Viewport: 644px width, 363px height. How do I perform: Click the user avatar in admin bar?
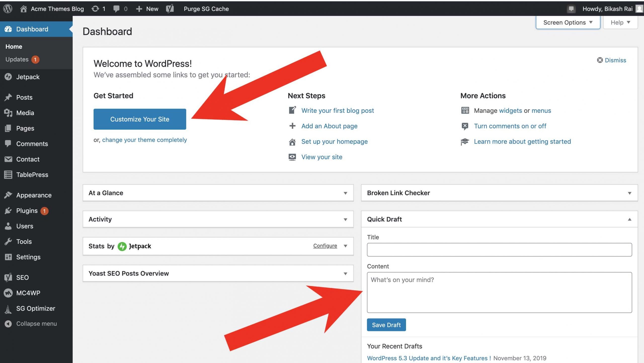coord(639,9)
